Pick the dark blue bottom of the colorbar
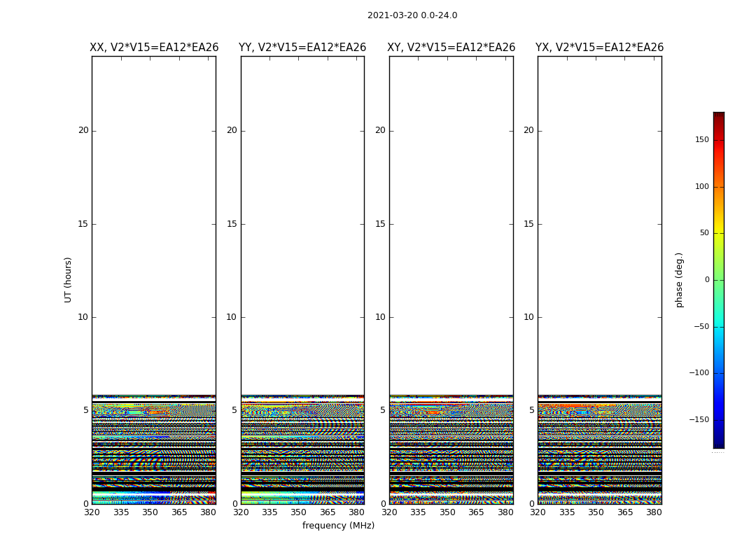Screen dimensions: 735x560 click(718, 444)
